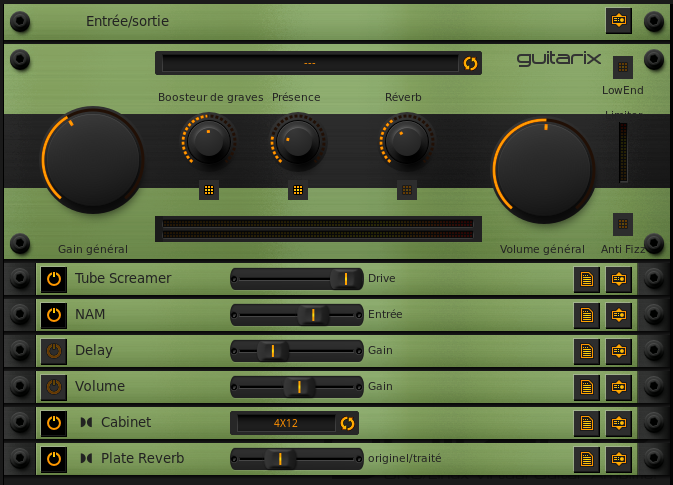Enable the Volume effect power button
Viewport: 673px width, 485px height.
(54, 387)
